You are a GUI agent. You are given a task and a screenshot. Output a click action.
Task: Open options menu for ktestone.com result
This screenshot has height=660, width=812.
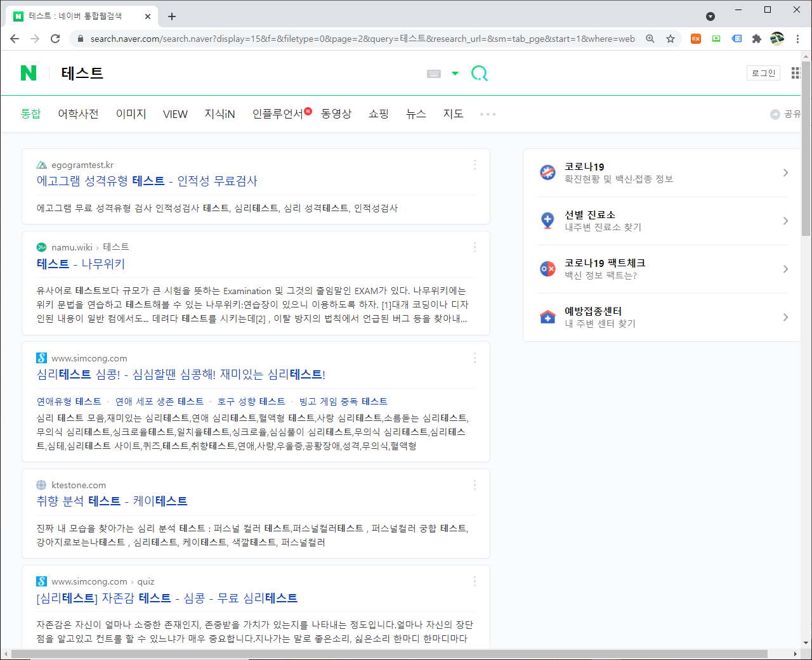475,485
